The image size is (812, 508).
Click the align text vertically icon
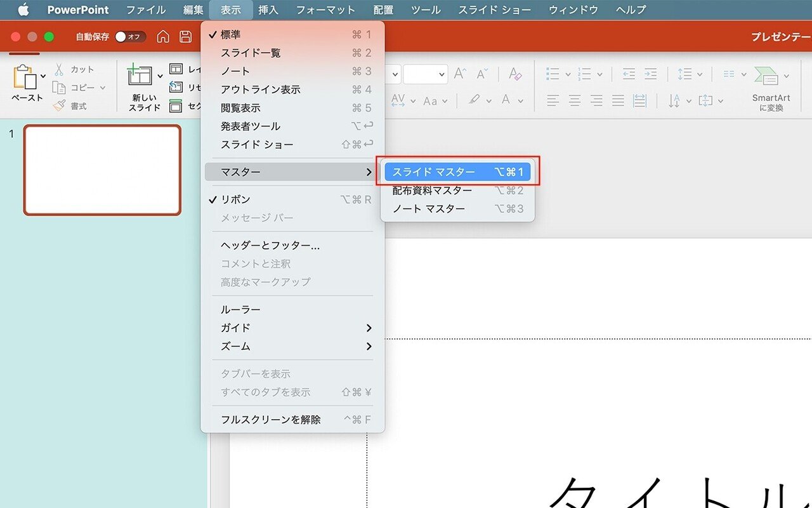[705, 100]
